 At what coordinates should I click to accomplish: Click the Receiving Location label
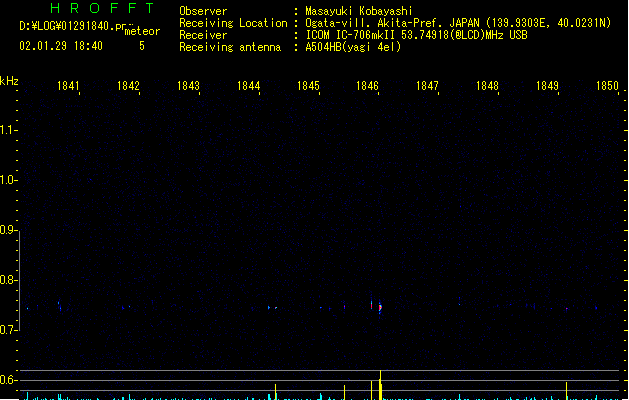click(x=233, y=23)
